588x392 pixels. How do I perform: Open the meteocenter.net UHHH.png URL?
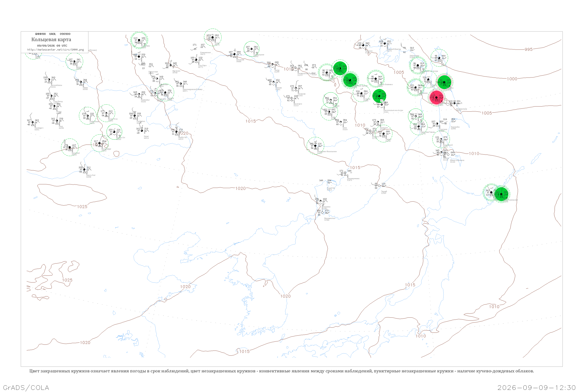click(x=55, y=50)
